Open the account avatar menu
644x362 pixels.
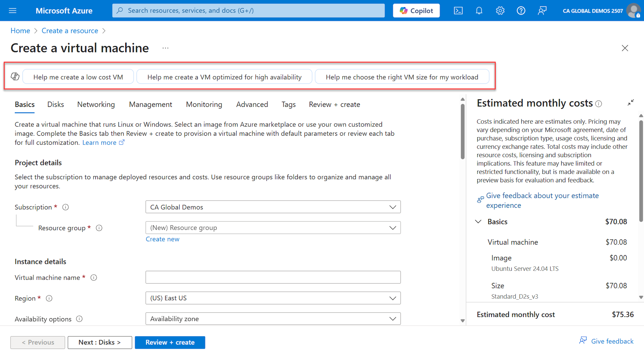point(634,11)
